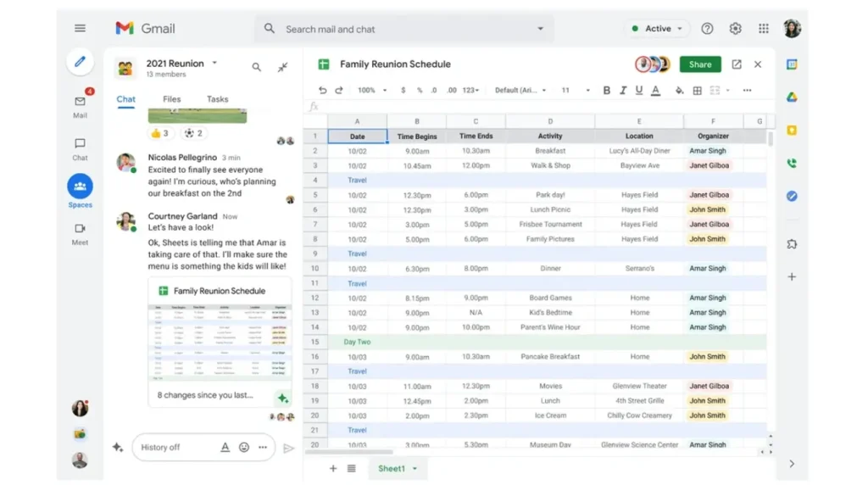Click the fill color paint bucket
Screen dimensions: 868x485
(x=679, y=90)
